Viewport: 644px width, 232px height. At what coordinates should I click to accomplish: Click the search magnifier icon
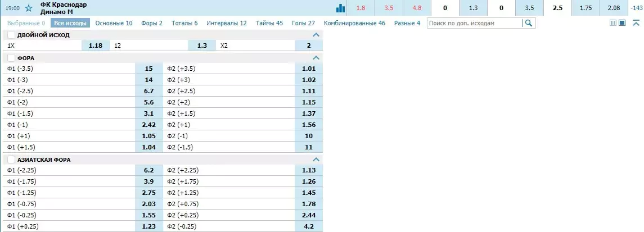click(529, 23)
